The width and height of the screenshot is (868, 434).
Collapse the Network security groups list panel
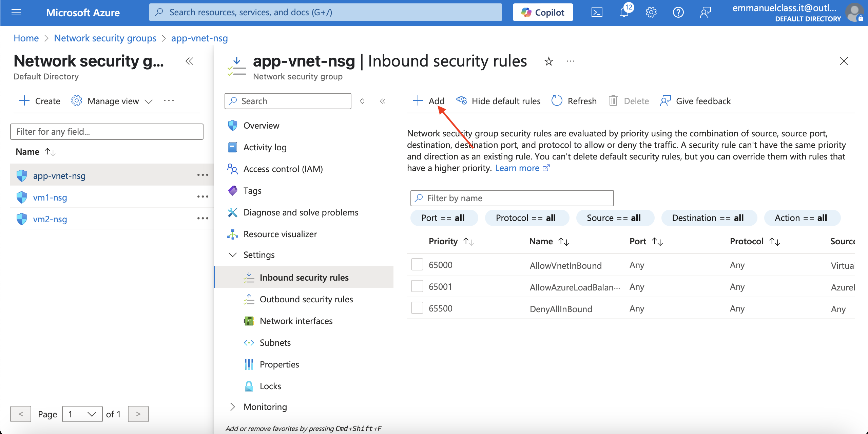[189, 61]
